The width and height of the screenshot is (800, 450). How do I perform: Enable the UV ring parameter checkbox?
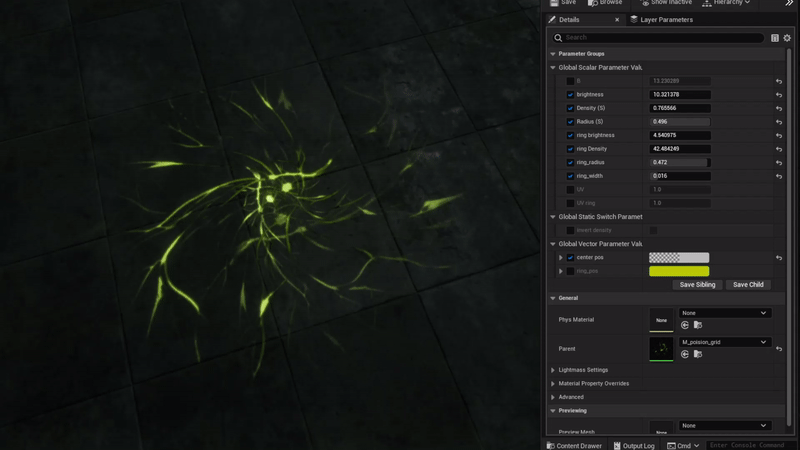pyautogui.click(x=570, y=203)
